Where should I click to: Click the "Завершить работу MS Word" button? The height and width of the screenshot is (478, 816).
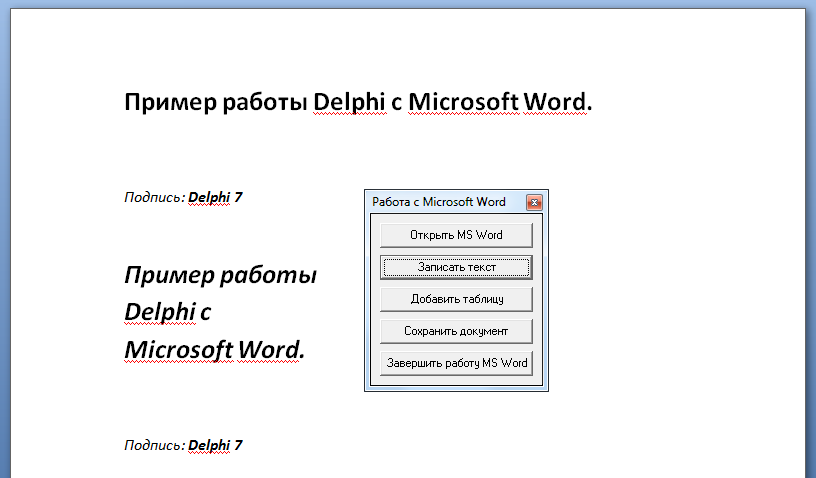tap(456, 363)
